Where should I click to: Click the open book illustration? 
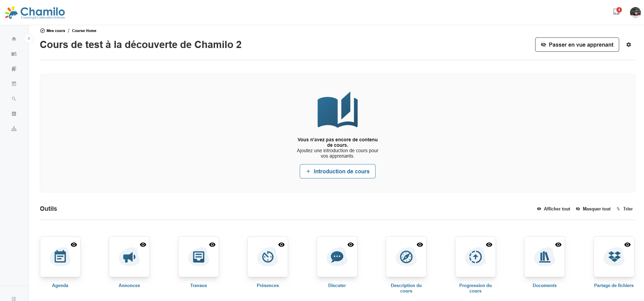(x=337, y=110)
